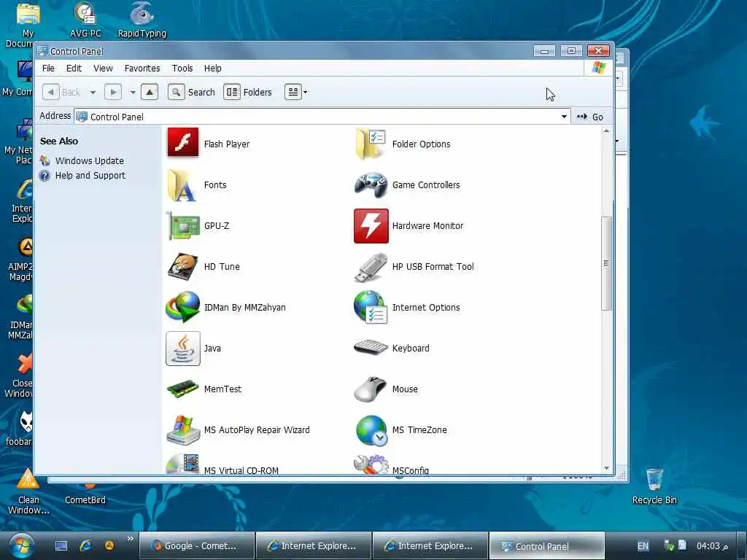The image size is (747, 560).
Task: Expand the quick launch overflow chevron
Action: point(130,539)
